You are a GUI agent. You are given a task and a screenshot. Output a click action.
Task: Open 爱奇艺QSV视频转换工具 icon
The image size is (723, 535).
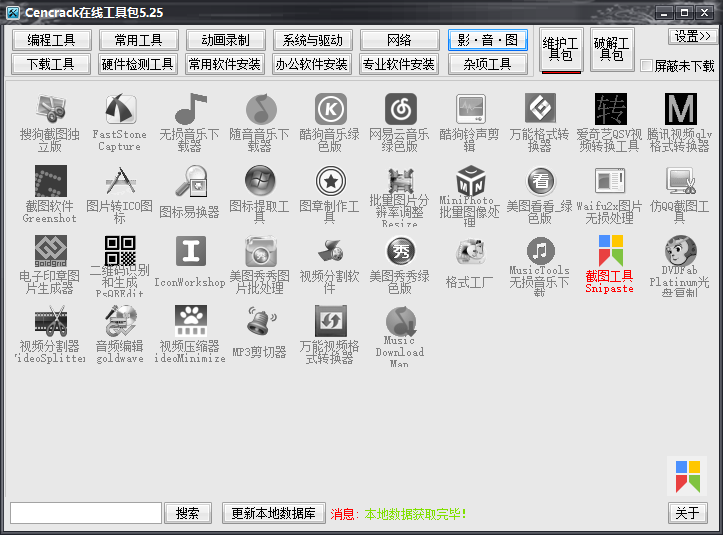click(x=610, y=109)
